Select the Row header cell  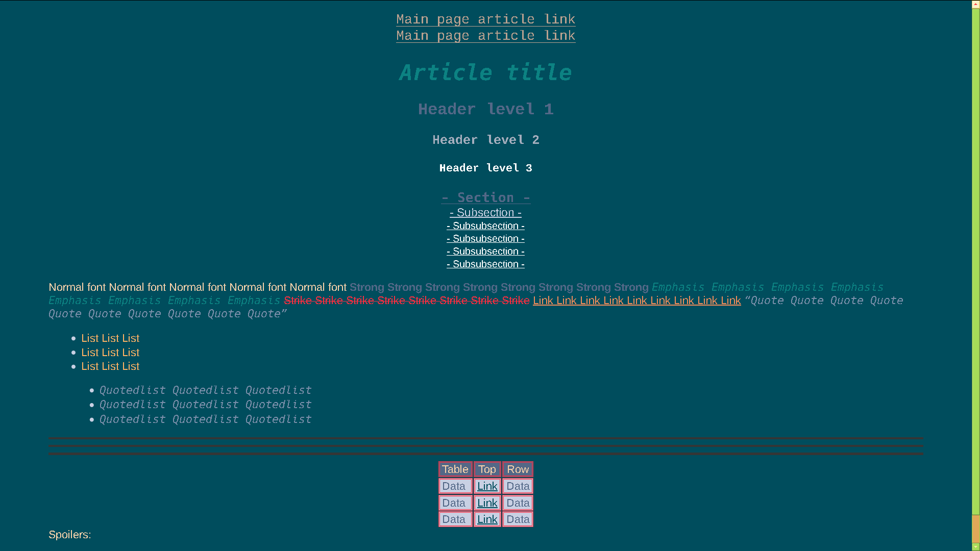[518, 469]
